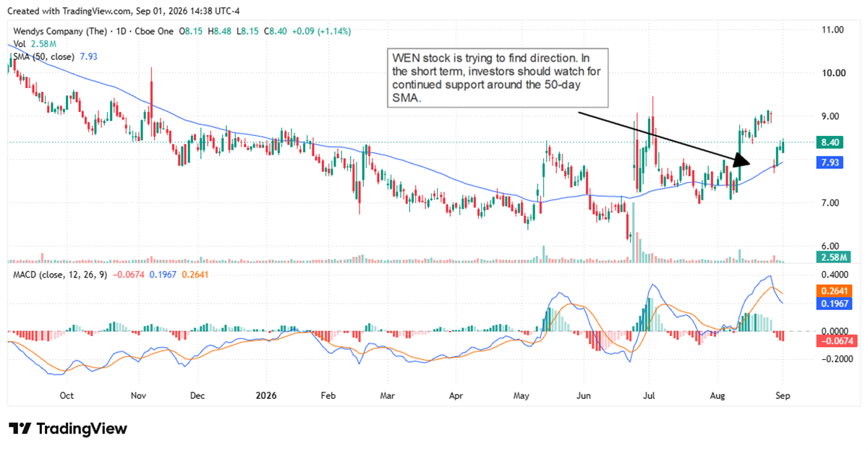This screenshot has height=451, width=868.
Task: Open the MACD (close, 12, 26, 9) legend
Action: pos(61,275)
